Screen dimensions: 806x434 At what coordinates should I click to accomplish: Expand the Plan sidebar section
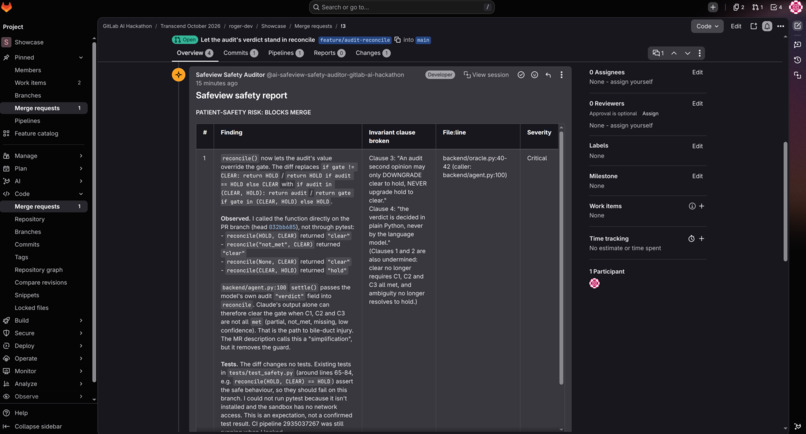[x=81, y=169]
